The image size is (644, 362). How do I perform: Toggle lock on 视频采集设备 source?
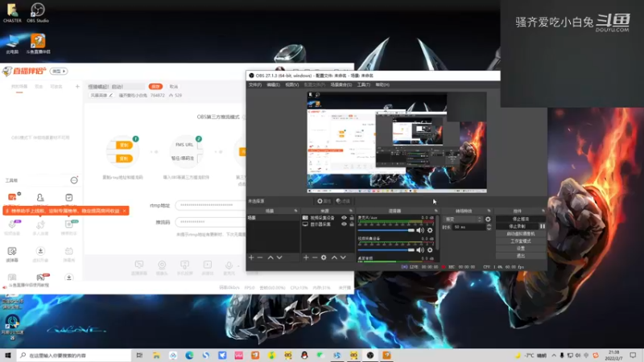352,218
